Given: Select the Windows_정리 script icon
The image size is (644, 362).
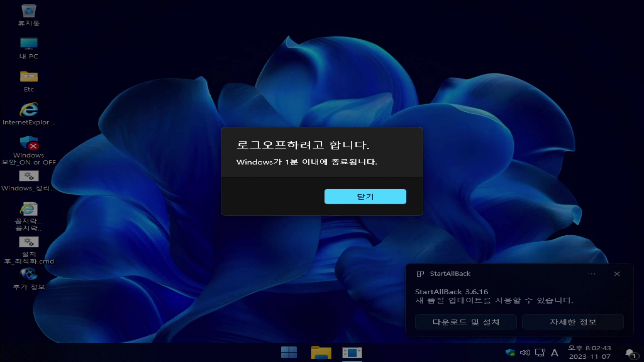Looking at the screenshot, I should tap(29, 176).
